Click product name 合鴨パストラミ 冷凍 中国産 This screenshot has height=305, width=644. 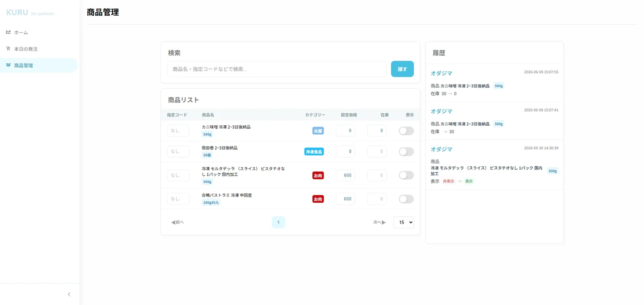click(x=227, y=195)
